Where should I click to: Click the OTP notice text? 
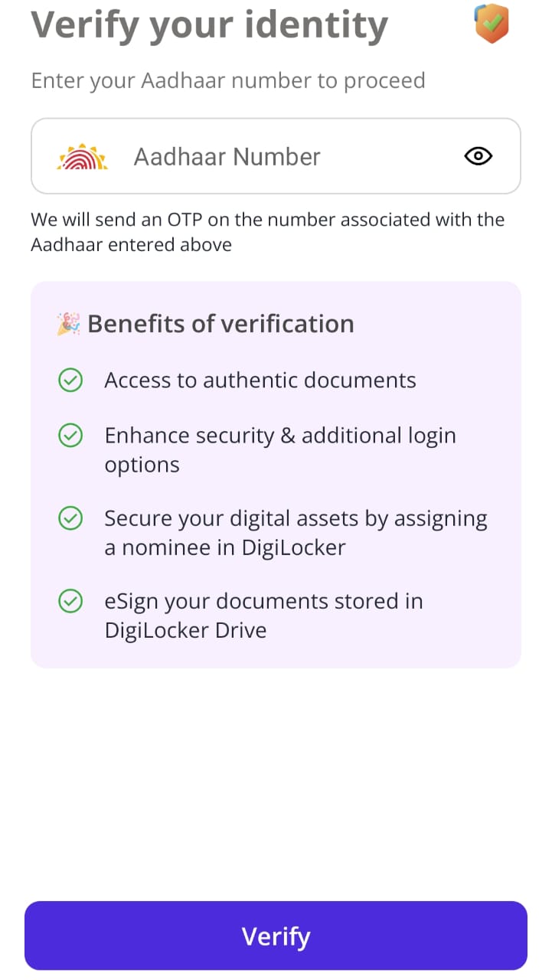[267, 232]
